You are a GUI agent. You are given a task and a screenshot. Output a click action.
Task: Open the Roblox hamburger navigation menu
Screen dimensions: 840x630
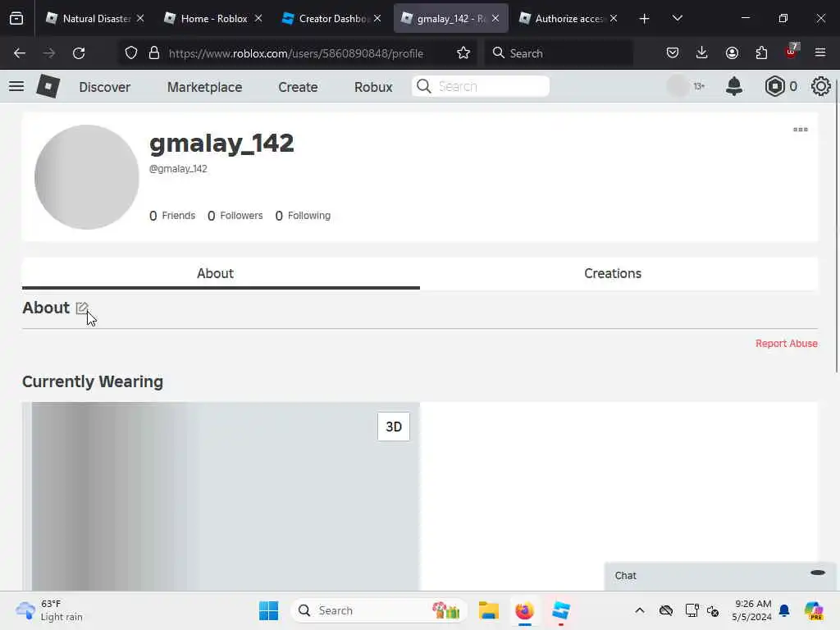(16, 86)
